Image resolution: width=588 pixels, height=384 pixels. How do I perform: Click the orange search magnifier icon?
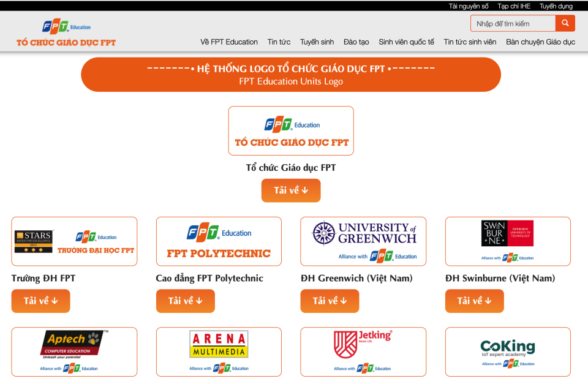565,23
